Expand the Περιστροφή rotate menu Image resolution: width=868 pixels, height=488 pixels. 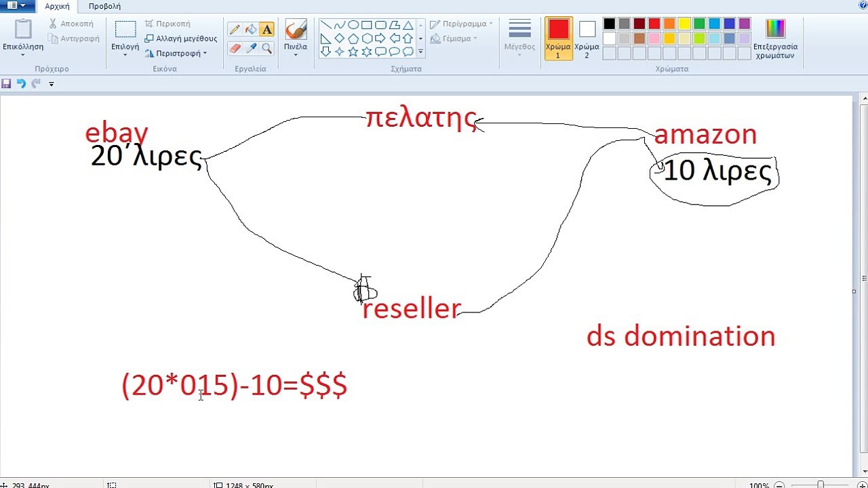point(176,53)
